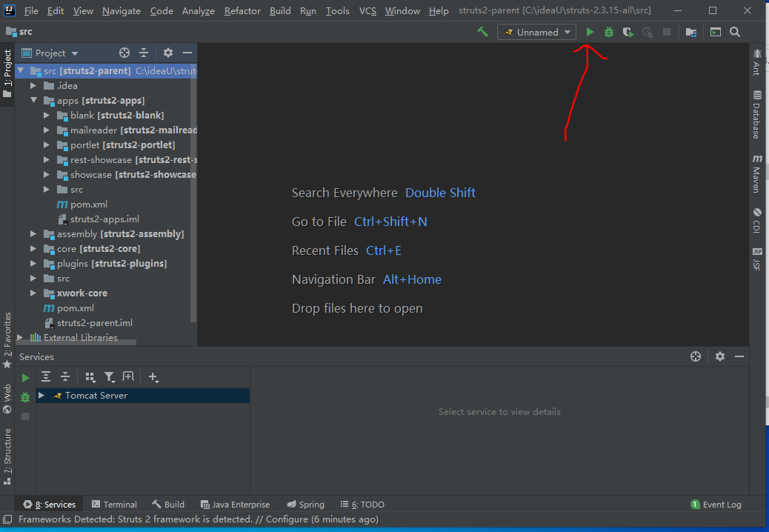Image resolution: width=769 pixels, height=532 pixels.
Task: Click Expand All icon in Services toolbar
Action: tap(46, 376)
